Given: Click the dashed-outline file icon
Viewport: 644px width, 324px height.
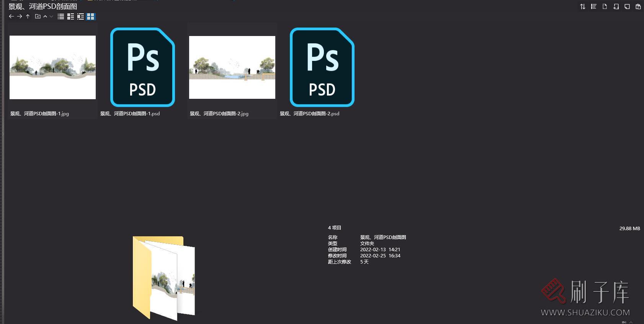Looking at the screenshot, I should coord(605,7).
